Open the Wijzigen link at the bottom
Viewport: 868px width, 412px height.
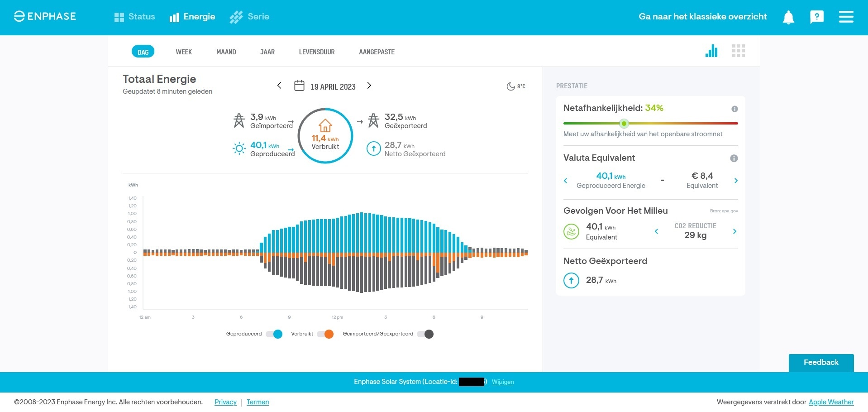[502, 382]
